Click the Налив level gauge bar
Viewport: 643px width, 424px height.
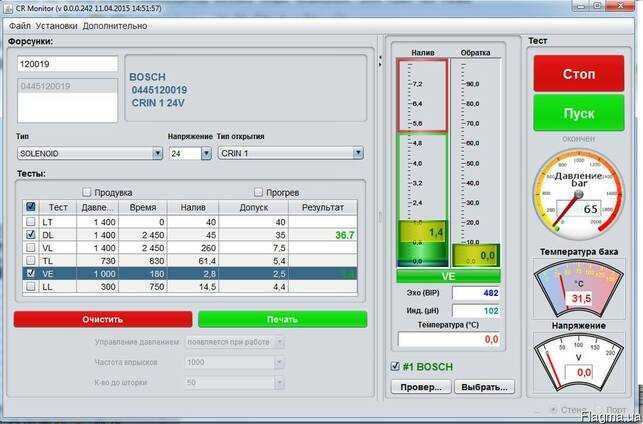tap(422, 163)
